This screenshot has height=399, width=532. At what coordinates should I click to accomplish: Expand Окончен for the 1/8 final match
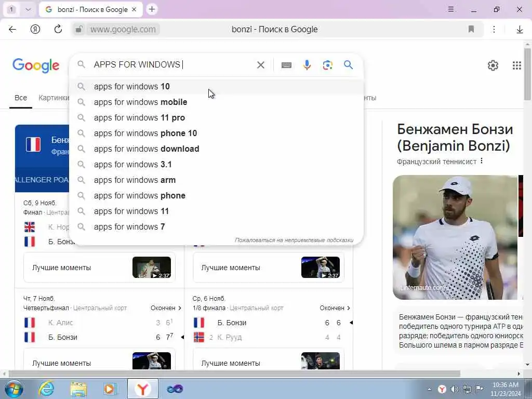click(x=335, y=308)
